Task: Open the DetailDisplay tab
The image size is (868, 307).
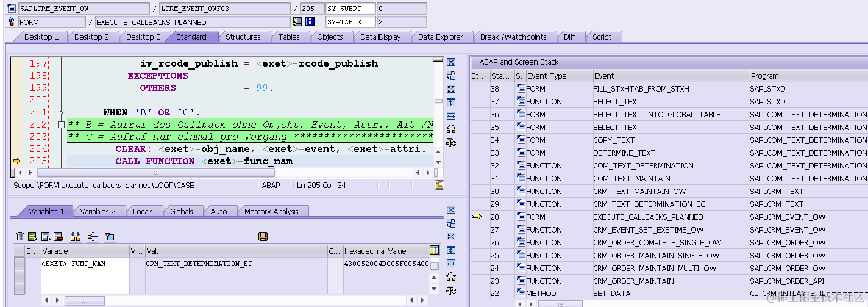Action: [380, 37]
